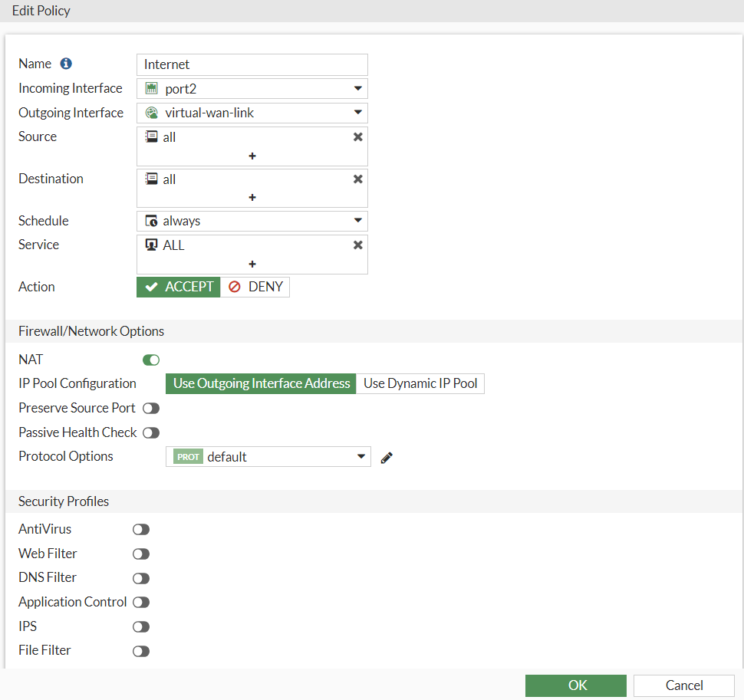
Task: Remove the 'all' entry from Source
Action: coord(357,137)
